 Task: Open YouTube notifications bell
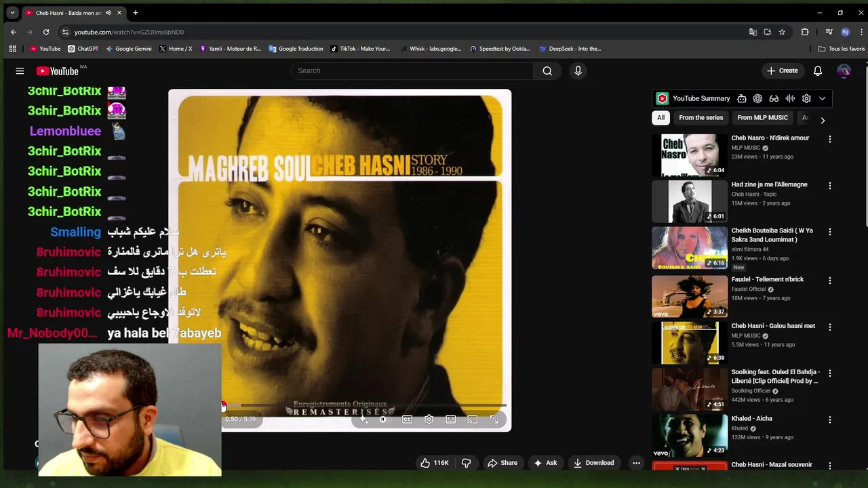(x=818, y=70)
